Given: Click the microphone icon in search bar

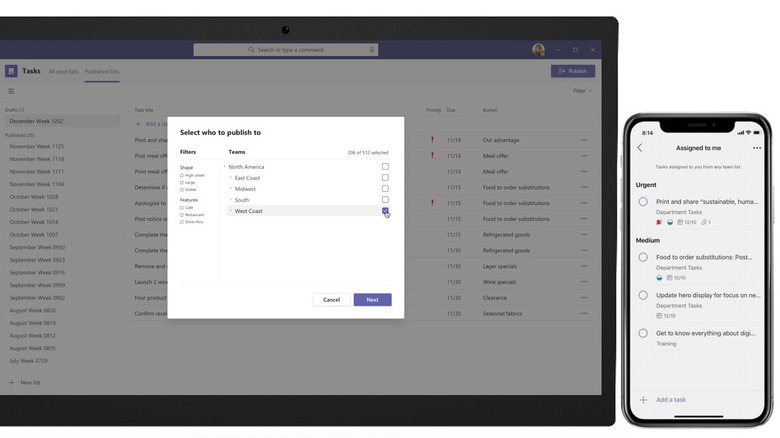Looking at the screenshot, I should (x=372, y=50).
